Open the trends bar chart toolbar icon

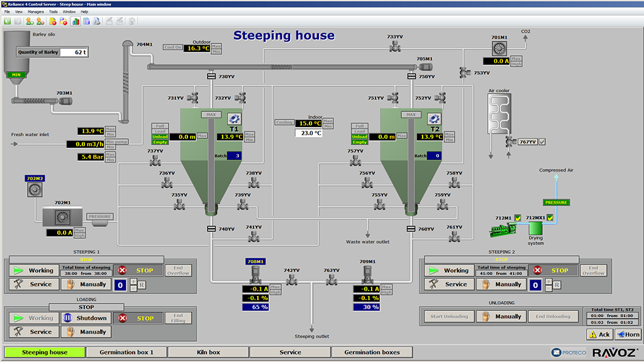75,21
